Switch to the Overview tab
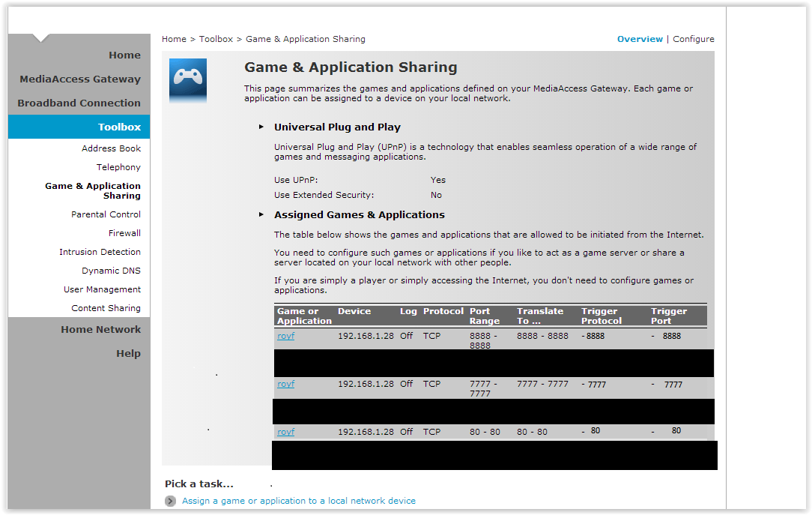The height and width of the screenshot is (515, 812). point(640,39)
